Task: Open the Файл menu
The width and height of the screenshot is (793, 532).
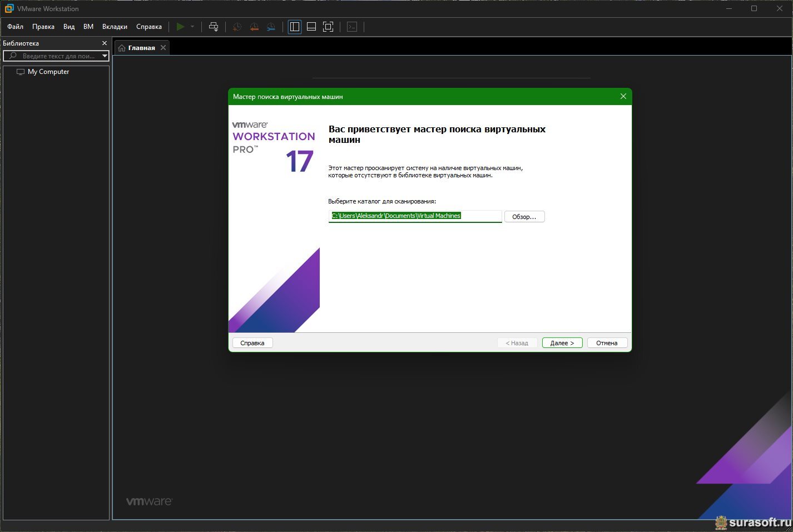Action: click(15, 27)
